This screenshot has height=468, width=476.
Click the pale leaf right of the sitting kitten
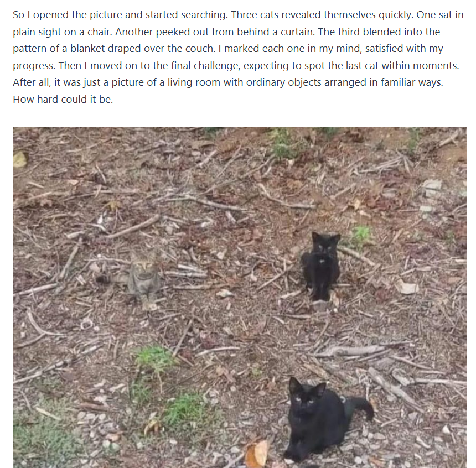tap(408, 287)
